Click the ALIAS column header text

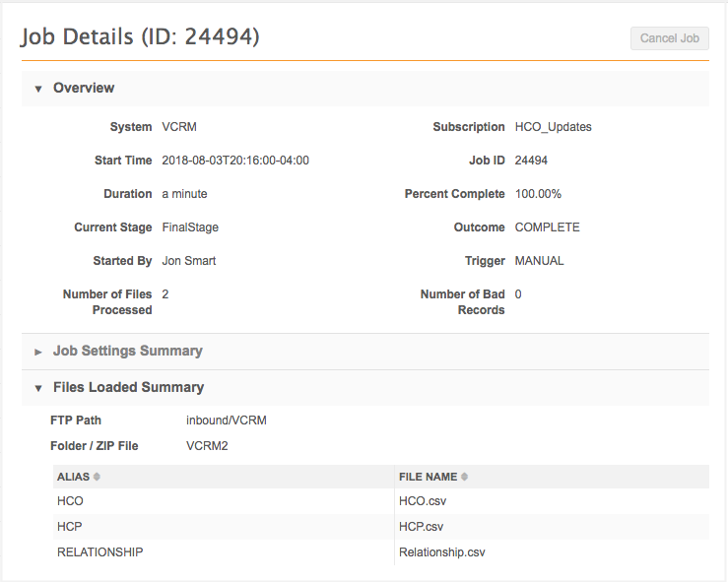tap(73, 477)
